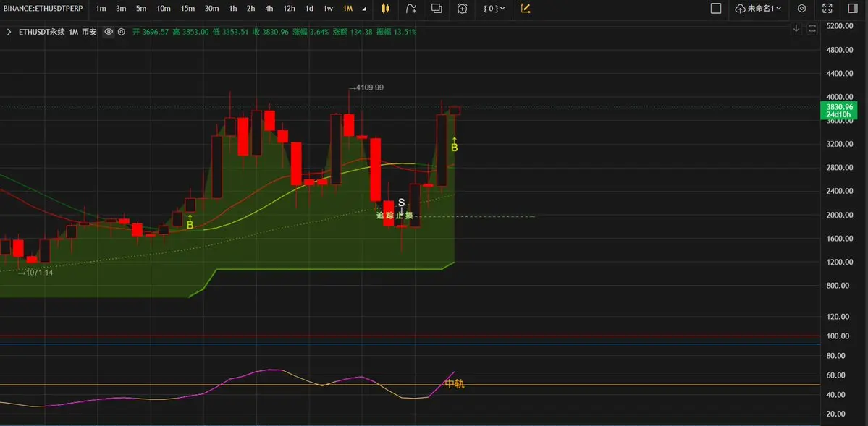Screen dimensions: 868x426
Task: Select the 5m timeframe
Action: (141, 8)
